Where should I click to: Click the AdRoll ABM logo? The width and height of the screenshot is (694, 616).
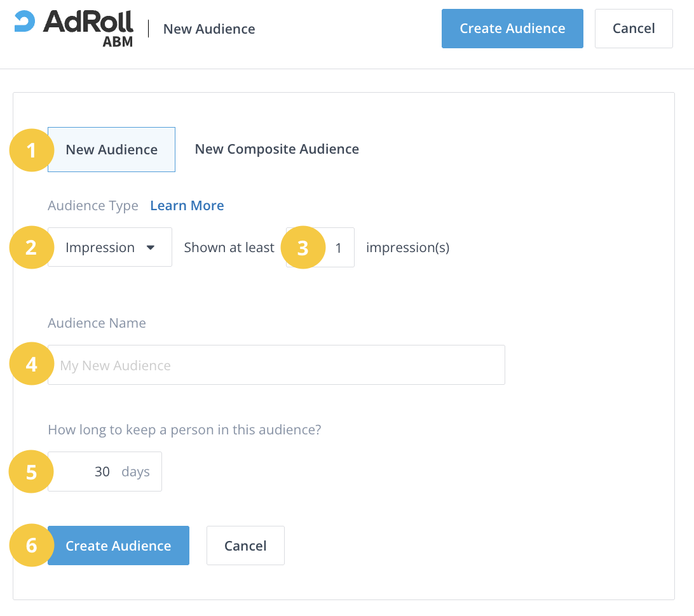[74, 29]
